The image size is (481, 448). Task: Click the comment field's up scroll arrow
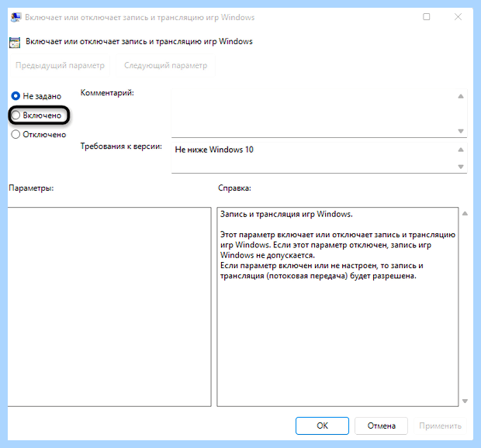point(461,96)
